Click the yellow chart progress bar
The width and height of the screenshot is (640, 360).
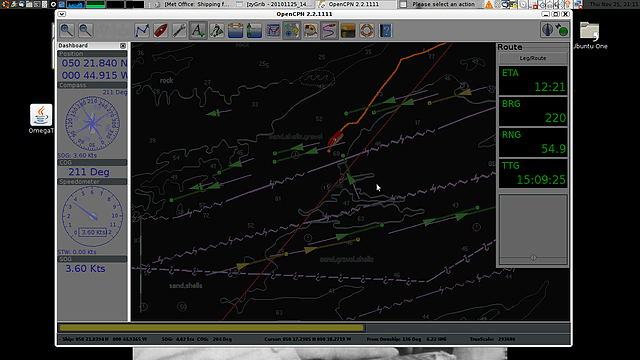click(x=211, y=327)
